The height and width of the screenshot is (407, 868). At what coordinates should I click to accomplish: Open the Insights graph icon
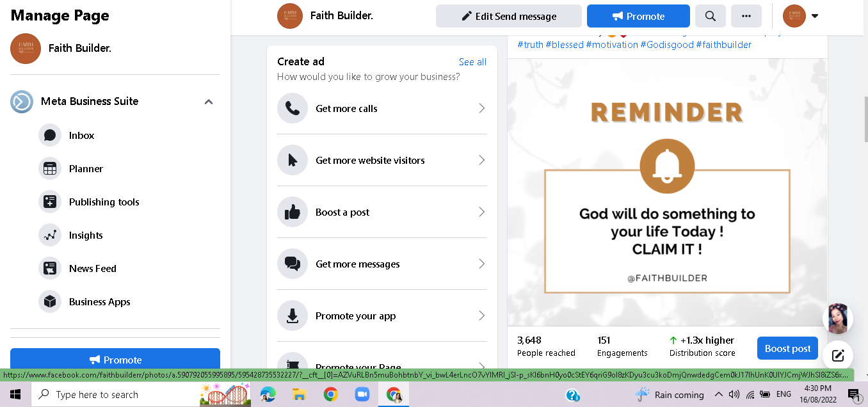[50, 235]
